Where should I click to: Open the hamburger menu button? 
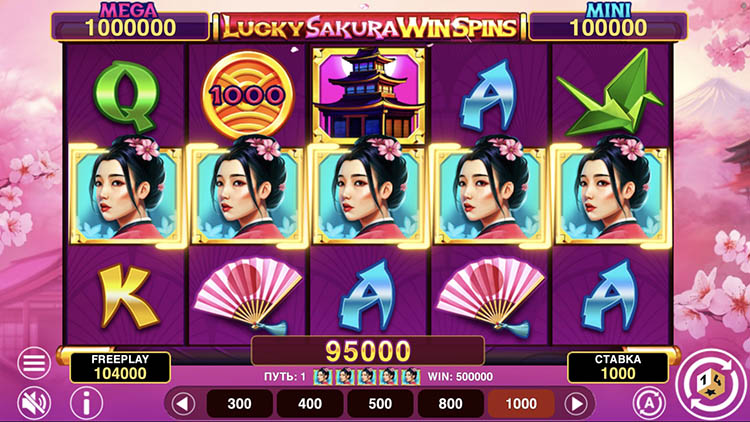coord(34,364)
